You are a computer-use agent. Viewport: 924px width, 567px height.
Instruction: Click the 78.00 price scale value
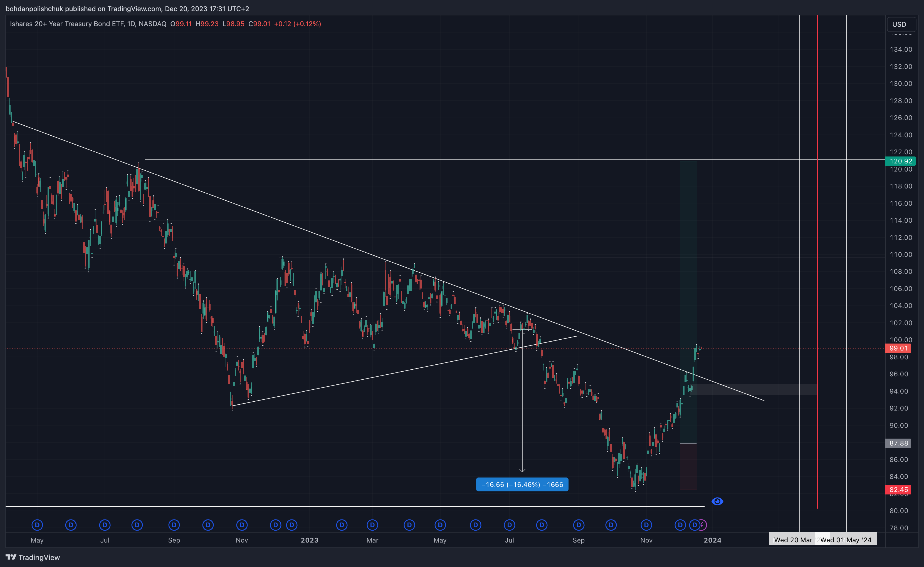coord(899,528)
